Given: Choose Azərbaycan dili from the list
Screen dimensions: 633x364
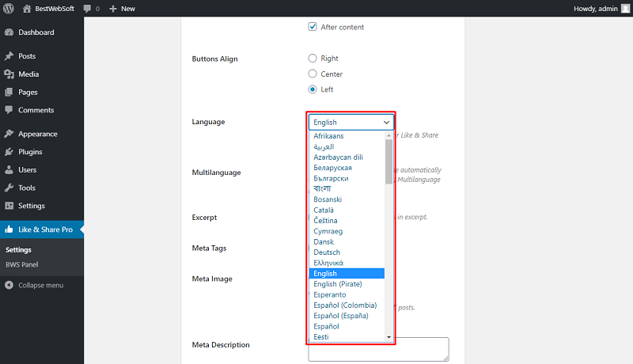Looking at the screenshot, I should 347,157.
